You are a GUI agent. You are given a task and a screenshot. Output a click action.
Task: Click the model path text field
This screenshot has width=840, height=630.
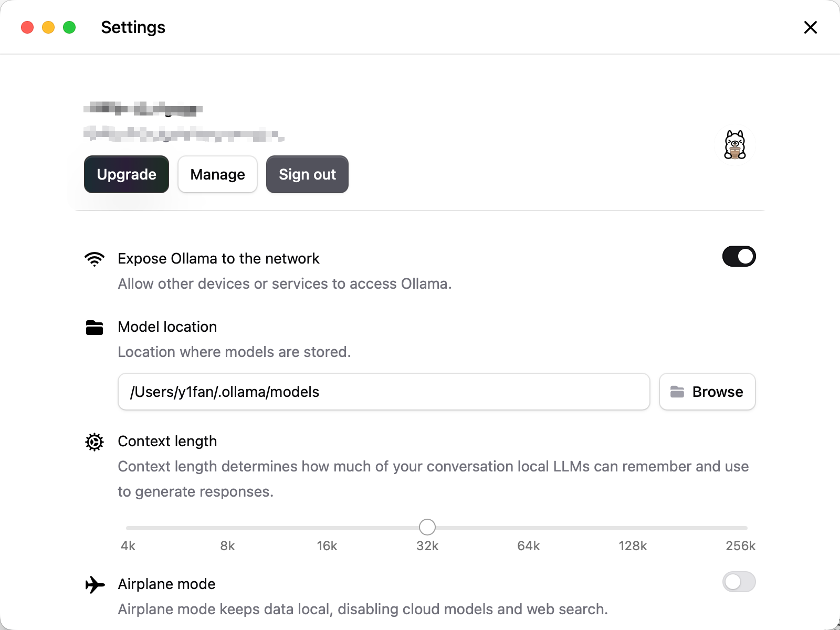coord(383,392)
